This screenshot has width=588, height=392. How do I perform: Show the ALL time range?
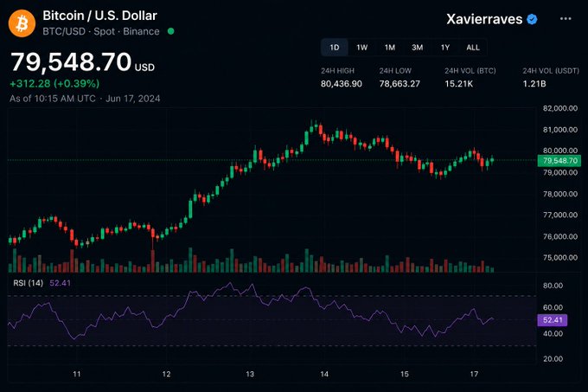473,48
